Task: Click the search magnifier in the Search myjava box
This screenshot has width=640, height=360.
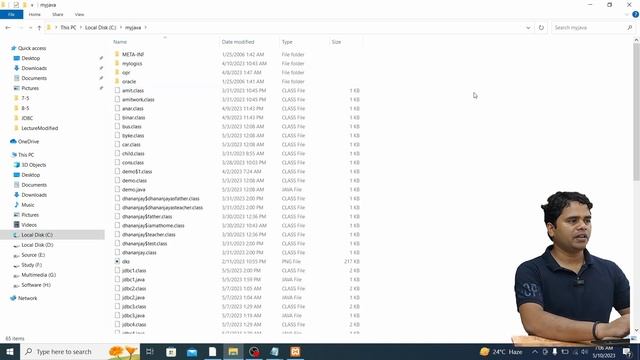Action: point(629,28)
